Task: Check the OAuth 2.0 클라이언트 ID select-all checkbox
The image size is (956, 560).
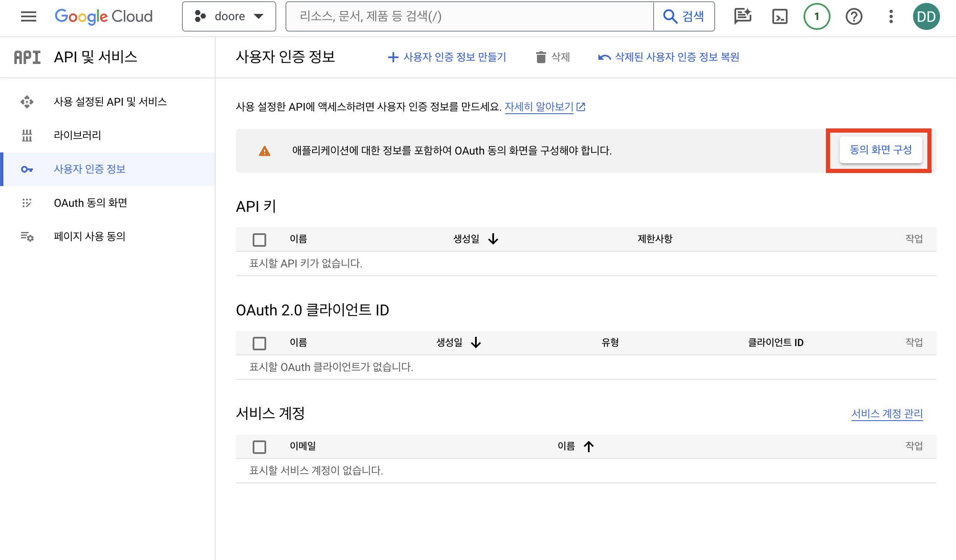Action: (x=259, y=343)
